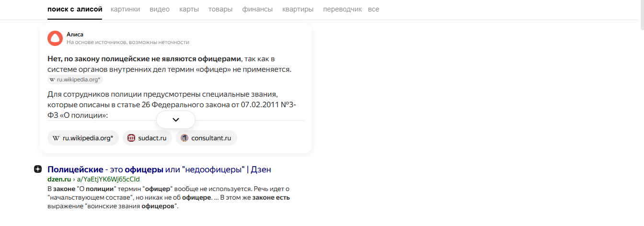644x226 pixels.
Task: Switch to the 'картинки' tab
Action: (x=125, y=9)
